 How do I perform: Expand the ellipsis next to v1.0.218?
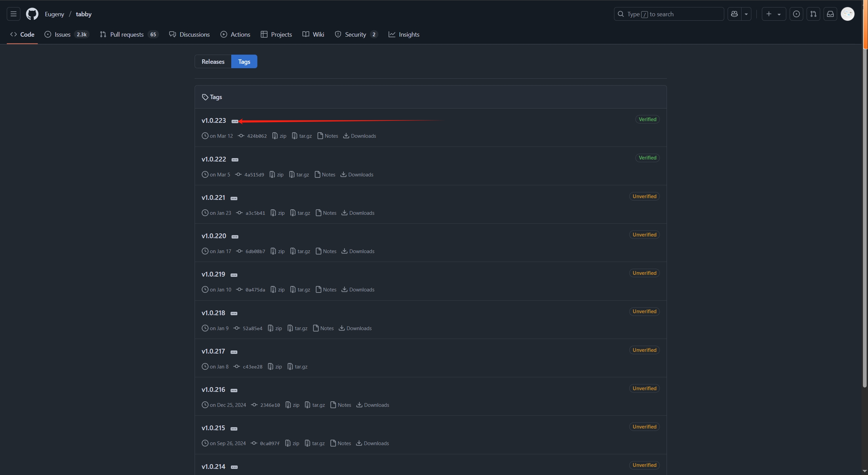tap(234, 313)
